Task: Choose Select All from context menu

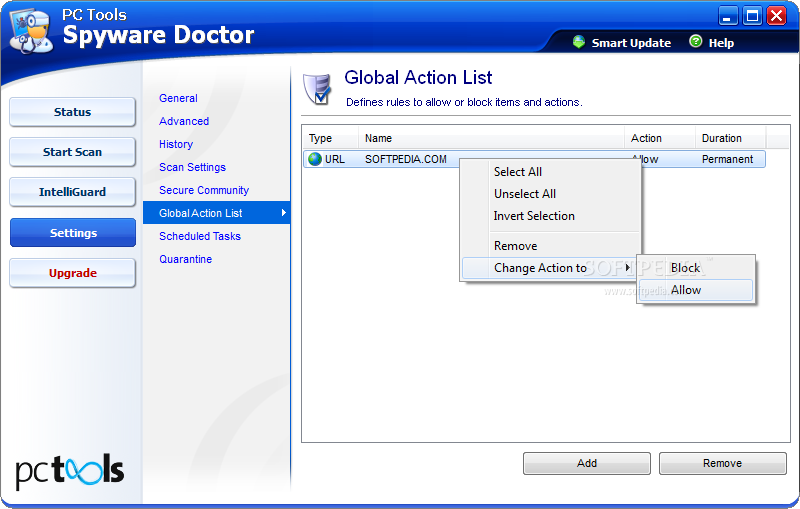Action: point(551,172)
